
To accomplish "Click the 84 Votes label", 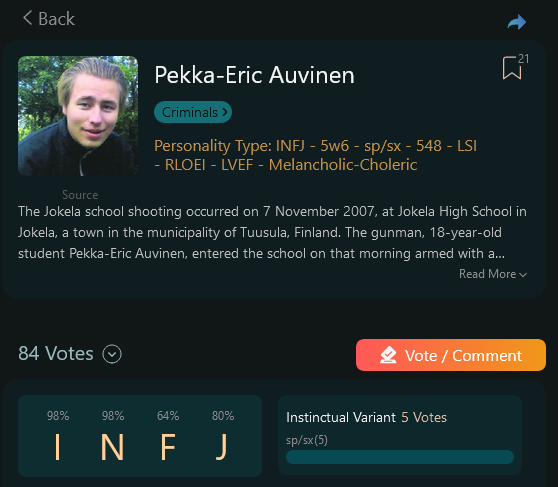I will [x=56, y=354].
